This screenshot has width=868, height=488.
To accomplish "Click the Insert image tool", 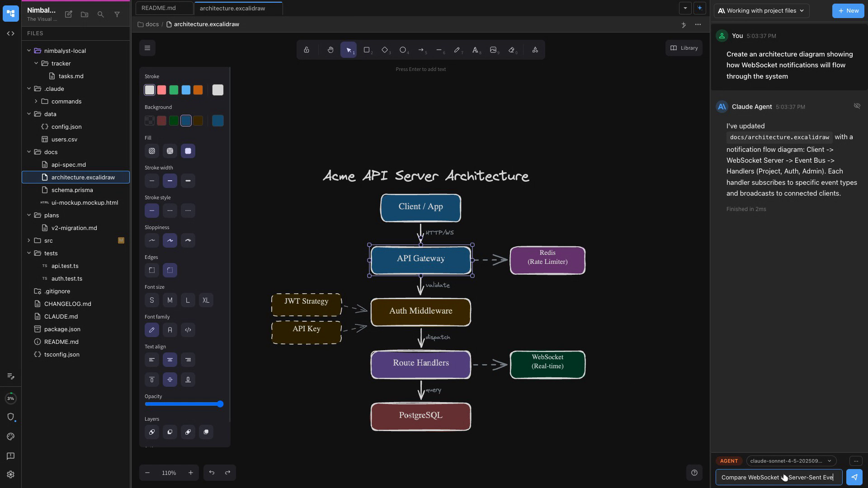I will point(493,50).
